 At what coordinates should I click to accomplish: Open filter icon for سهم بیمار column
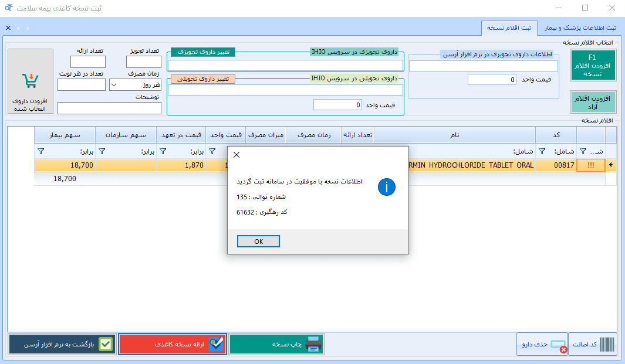[x=40, y=151]
